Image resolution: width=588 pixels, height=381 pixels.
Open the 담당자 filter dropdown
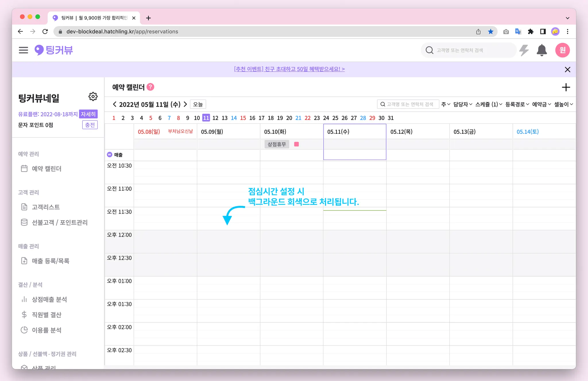point(463,104)
